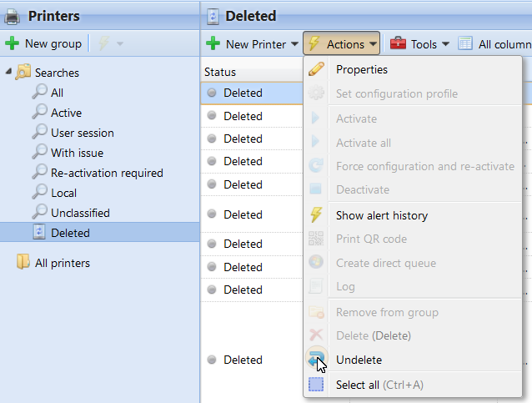Choose Show alert history from menu
The width and height of the screenshot is (532, 403).
[381, 215]
